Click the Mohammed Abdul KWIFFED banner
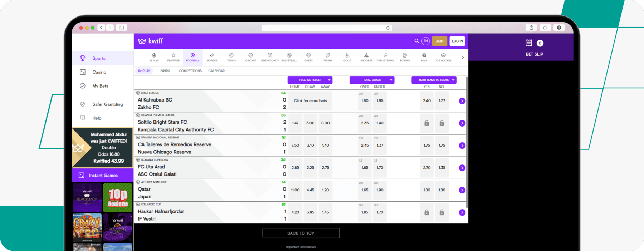The width and height of the screenshot is (644, 251). click(102, 148)
